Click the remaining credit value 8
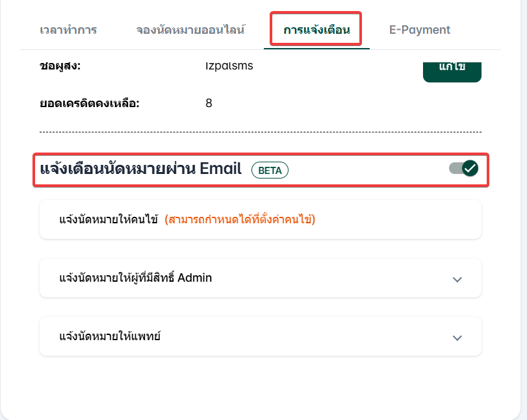The height and width of the screenshot is (420, 527). pyautogui.click(x=209, y=103)
